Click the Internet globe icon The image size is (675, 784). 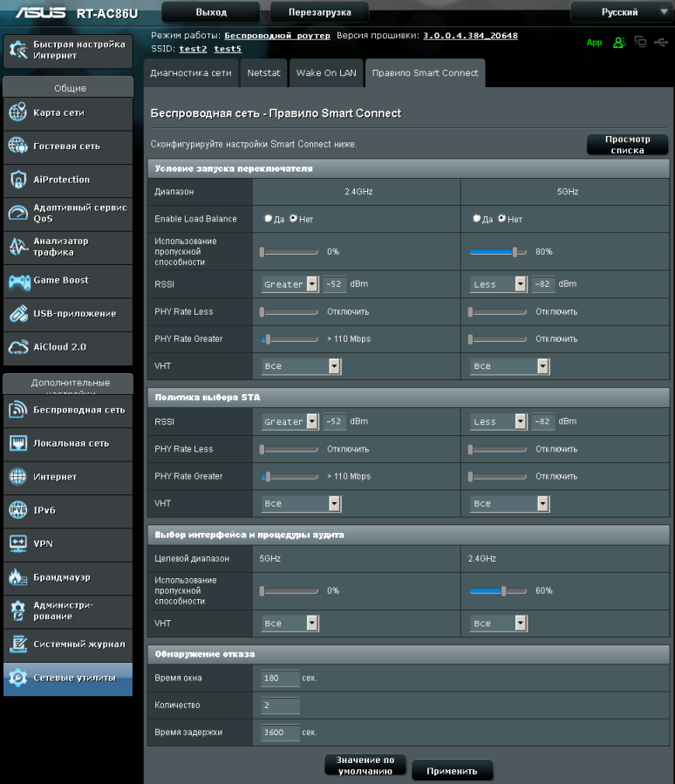pos(18,476)
